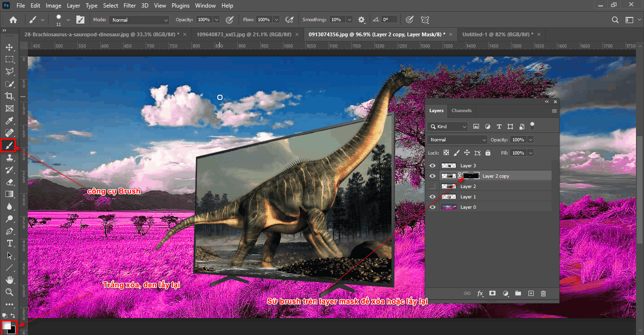This screenshot has width=644, height=335.
Task: Click the Add layer mask icon
Action: coord(492,294)
